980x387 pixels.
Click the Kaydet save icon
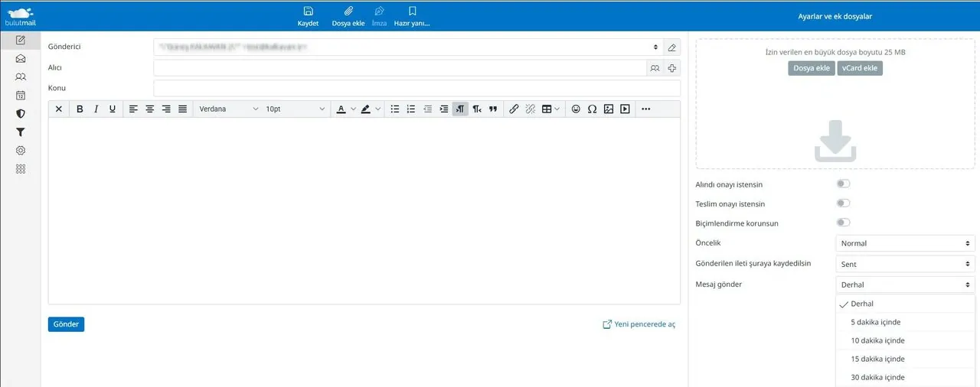point(308,11)
